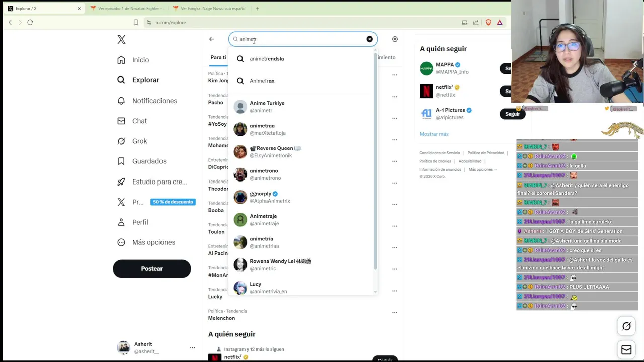Bookmark the page with bookmark icon
644x362 pixels.
click(x=136, y=22)
